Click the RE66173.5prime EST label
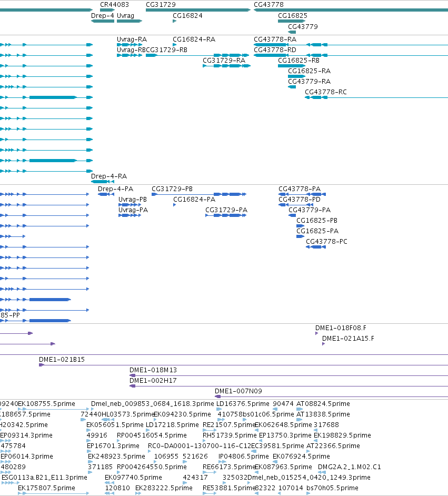 tap(229, 467)
